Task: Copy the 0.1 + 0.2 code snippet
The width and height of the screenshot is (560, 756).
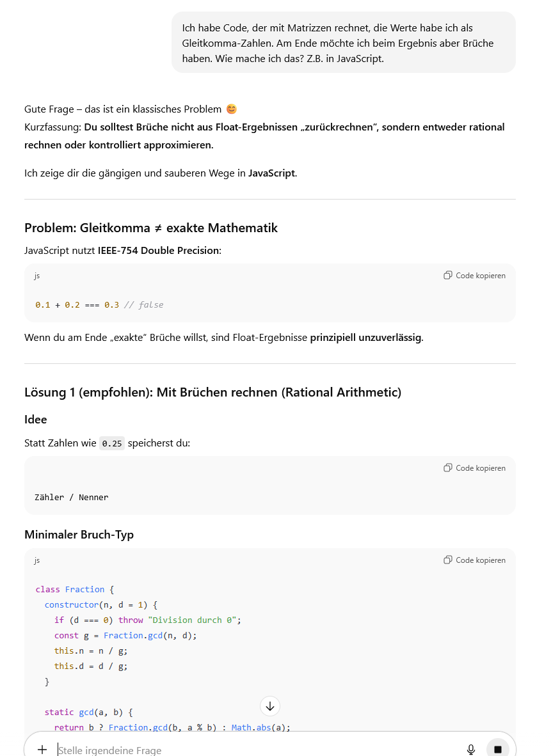Action: coord(474,276)
